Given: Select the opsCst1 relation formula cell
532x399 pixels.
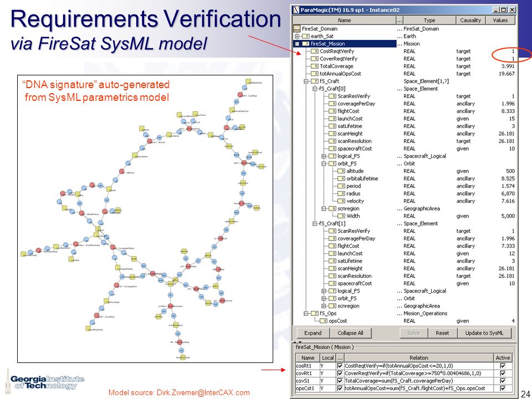Looking at the screenshot, I should pyautogui.click(x=419, y=388).
